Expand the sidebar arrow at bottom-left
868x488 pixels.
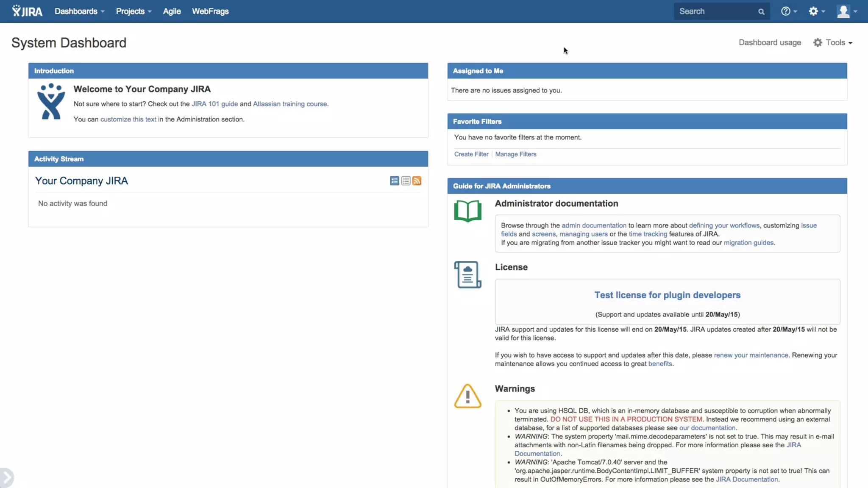pos(7,477)
